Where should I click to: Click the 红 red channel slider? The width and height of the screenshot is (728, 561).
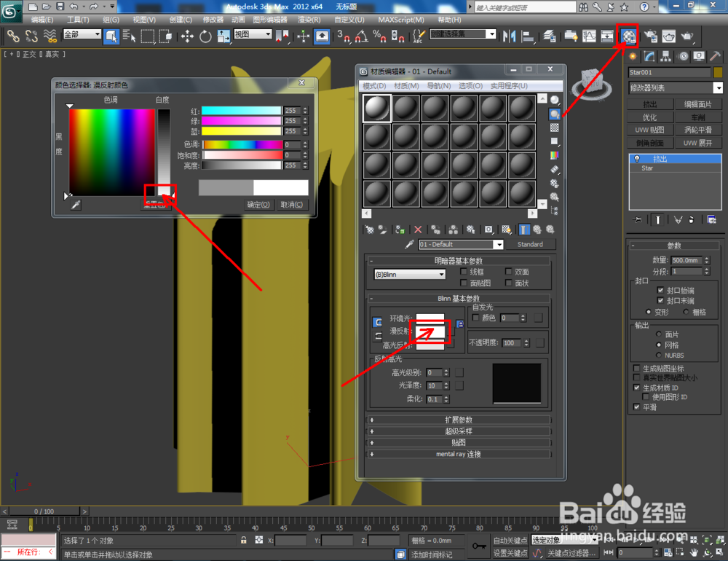[242, 111]
